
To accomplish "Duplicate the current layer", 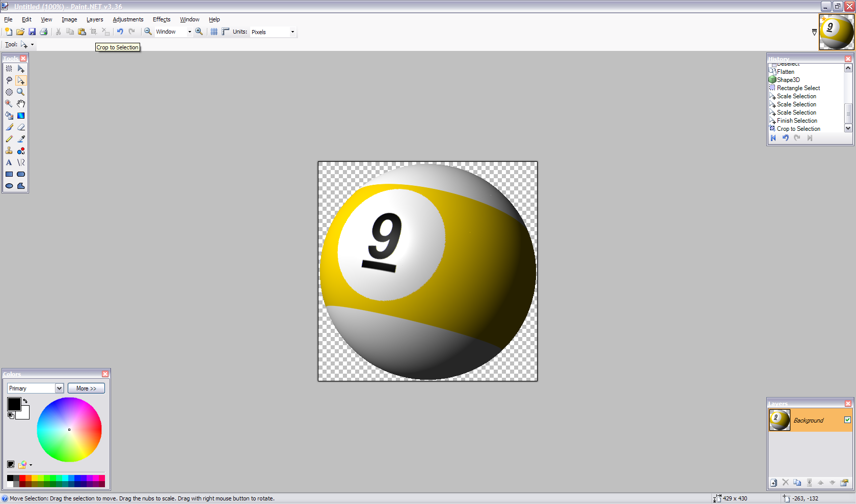I will 797,482.
